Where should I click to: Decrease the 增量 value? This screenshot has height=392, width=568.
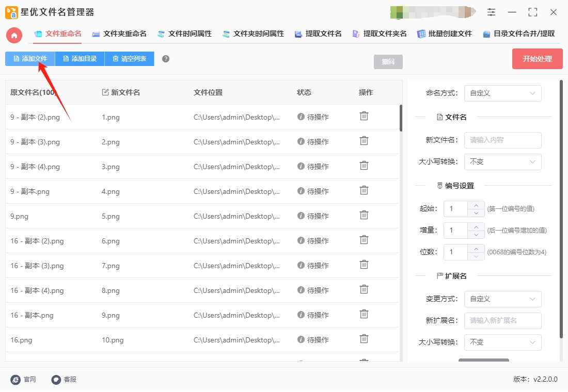(x=476, y=235)
